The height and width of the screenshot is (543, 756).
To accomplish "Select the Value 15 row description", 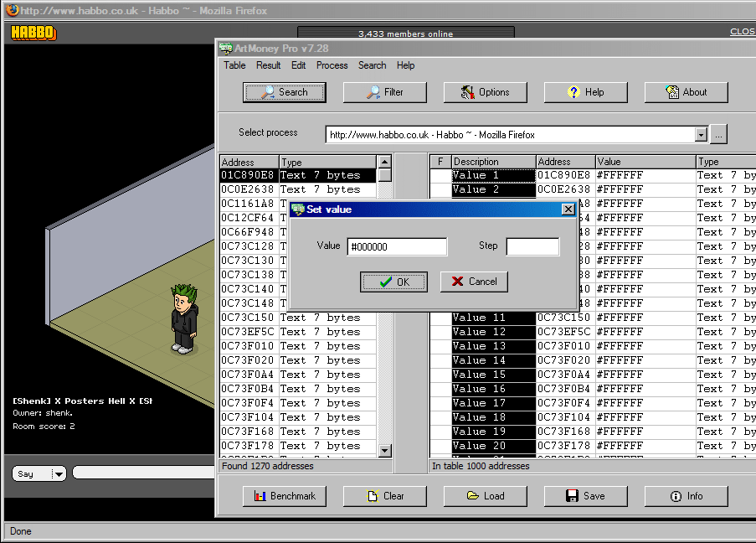I will coord(494,375).
